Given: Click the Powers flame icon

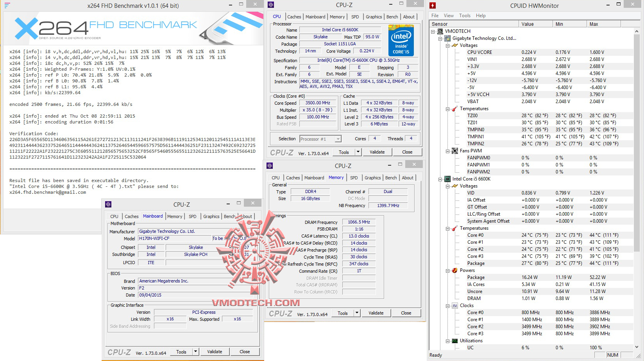Looking at the screenshot, I should pos(455,270).
